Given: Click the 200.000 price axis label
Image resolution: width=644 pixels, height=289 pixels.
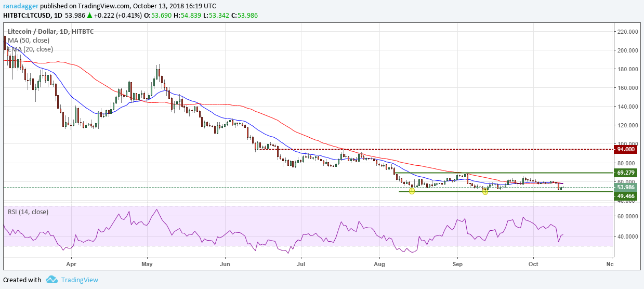Looking at the screenshot, I should point(628,50).
